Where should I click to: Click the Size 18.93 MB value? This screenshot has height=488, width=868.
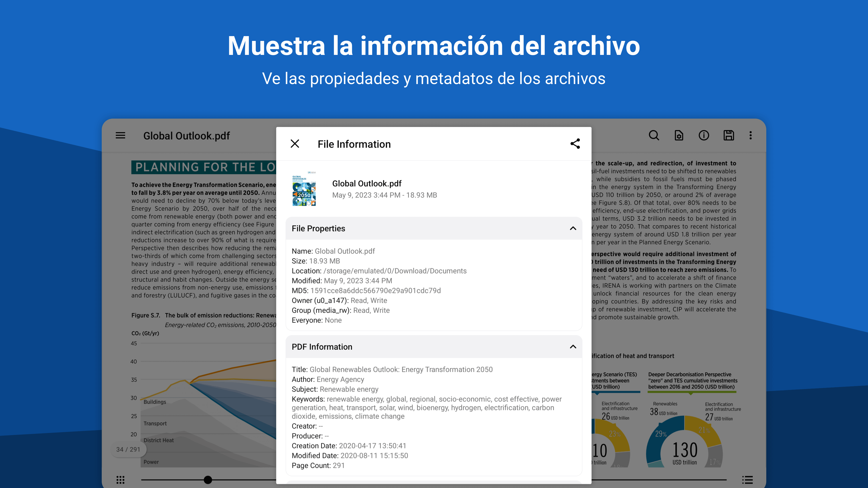click(x=325, y=261)
